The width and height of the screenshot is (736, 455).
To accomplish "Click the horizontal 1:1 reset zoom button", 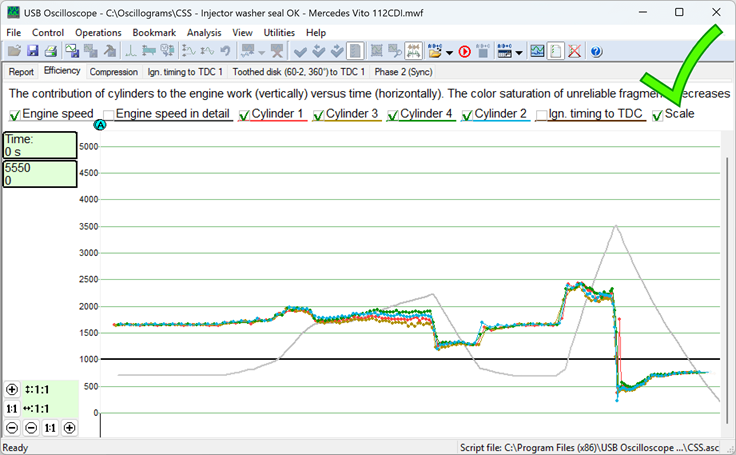I will coord(50,427).
